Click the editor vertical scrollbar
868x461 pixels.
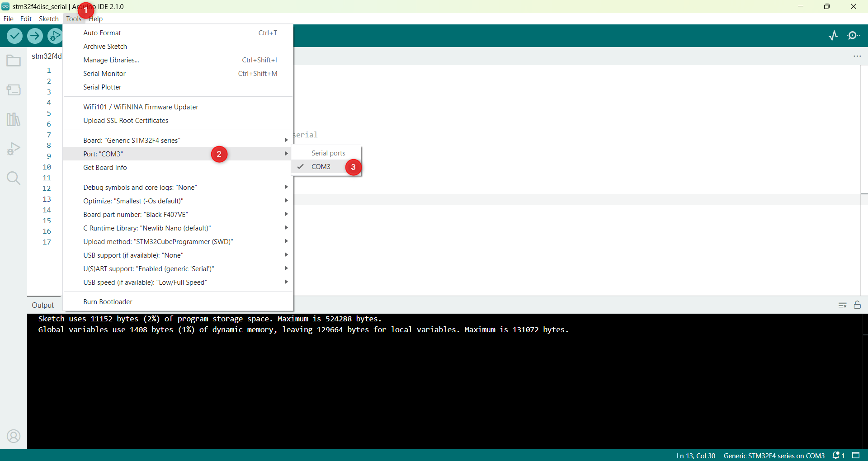[x=864, y=180]
